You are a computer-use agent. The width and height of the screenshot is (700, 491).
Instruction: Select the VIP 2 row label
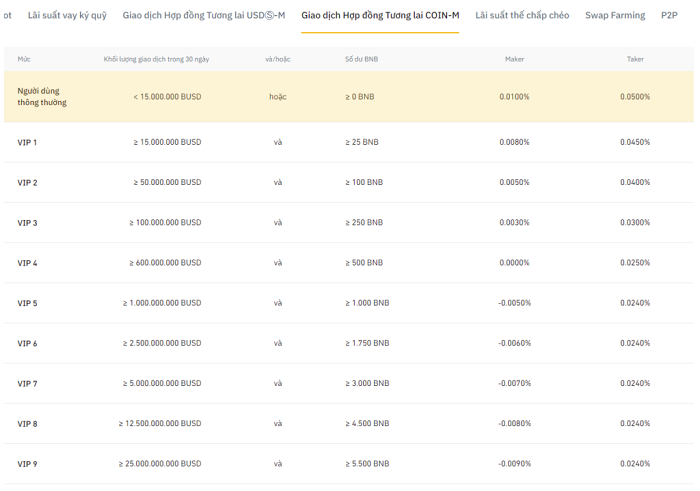tap(27, 183)
